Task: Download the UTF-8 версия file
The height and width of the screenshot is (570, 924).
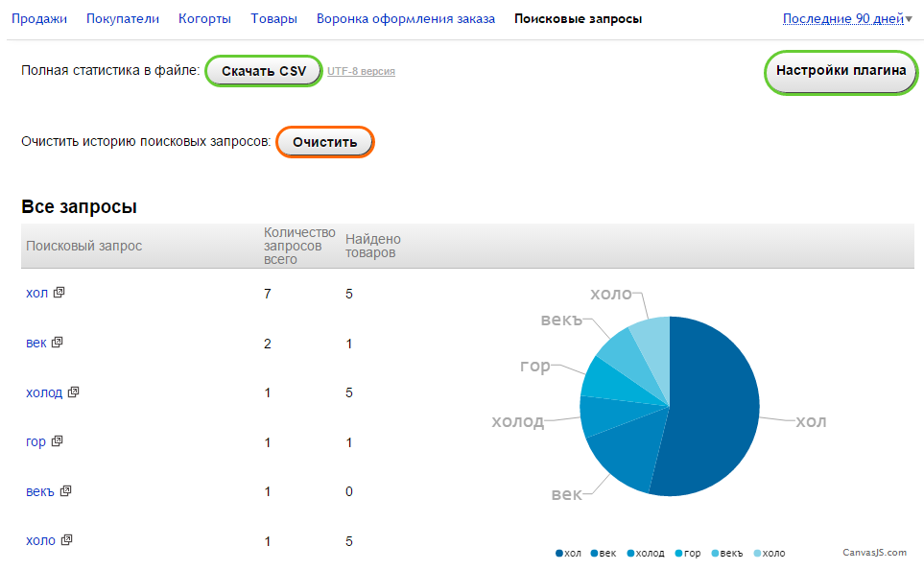Action: point(361,71)
